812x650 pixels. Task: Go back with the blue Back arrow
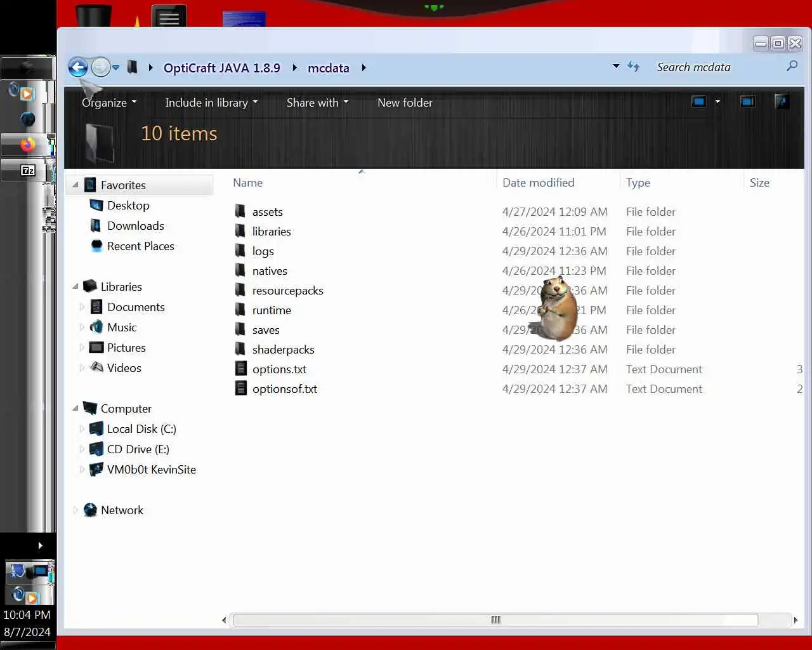78,67
